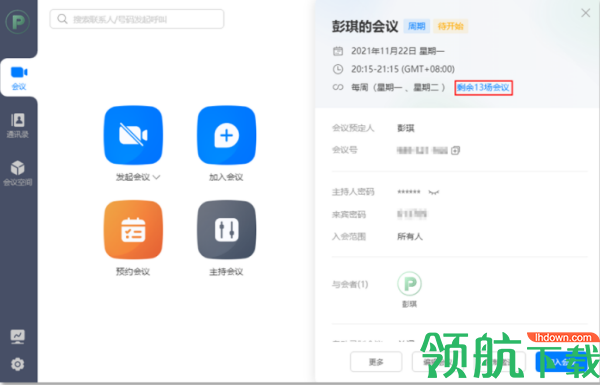Reveal host password with eye icon
The image size is (600, 385).
point(434,192)
